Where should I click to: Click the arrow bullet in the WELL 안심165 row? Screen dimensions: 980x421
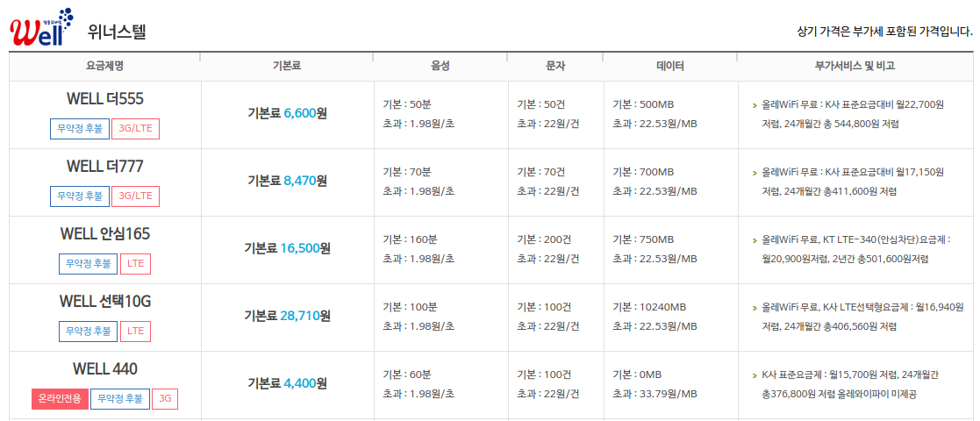pos(755,240)
